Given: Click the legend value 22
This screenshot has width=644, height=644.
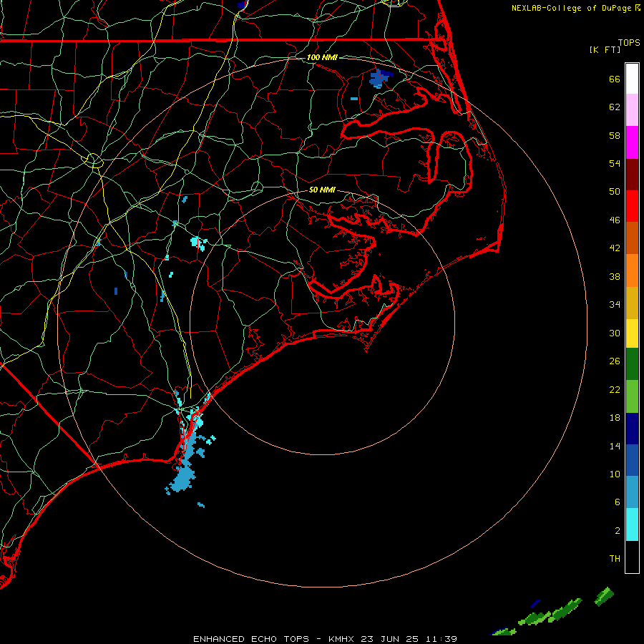Looking at the screenshot, I should (615, 389).
